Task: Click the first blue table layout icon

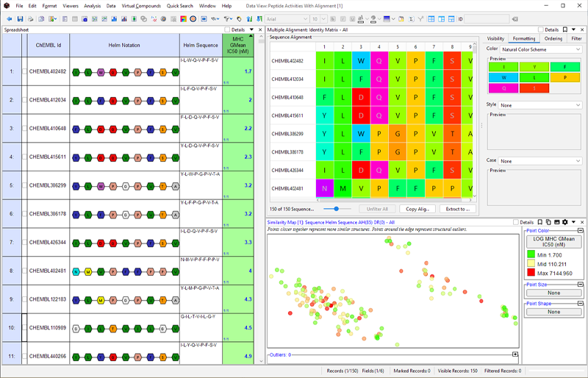Action: click(431, 19)
